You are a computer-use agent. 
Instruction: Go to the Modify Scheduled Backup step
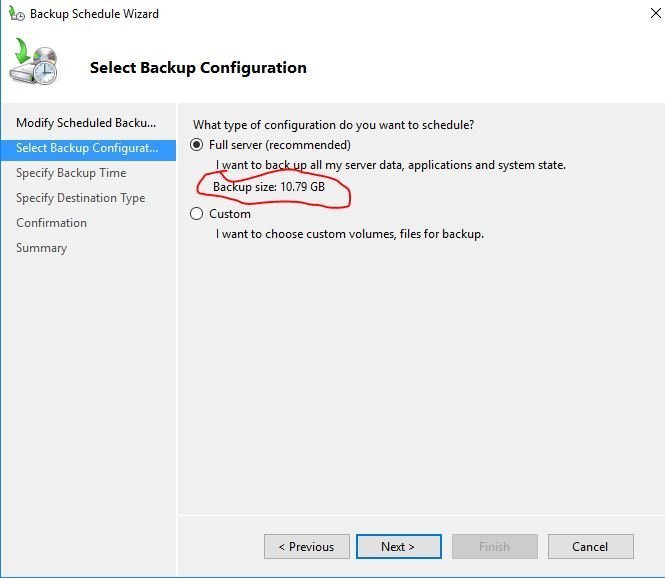point(86,123)
